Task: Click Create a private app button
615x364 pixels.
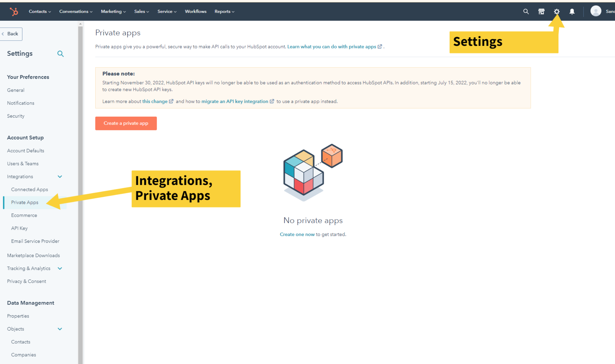Action: pos(126,124)
